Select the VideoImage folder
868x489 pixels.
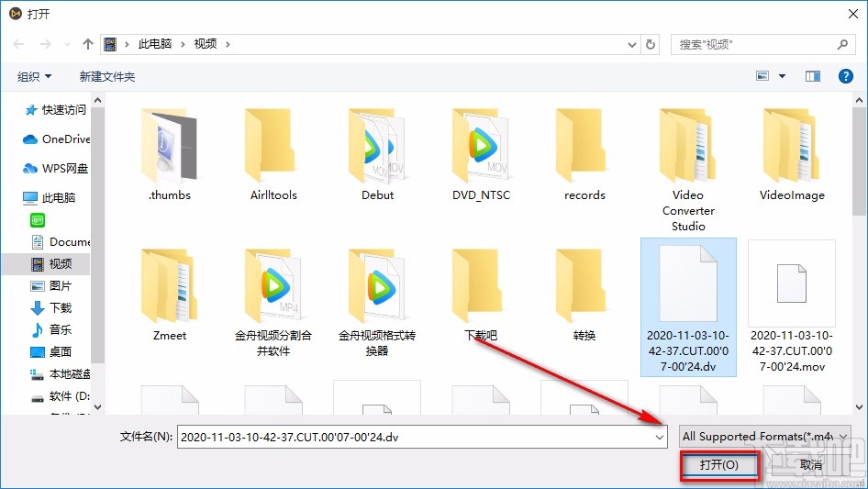(x=792, y=155)
